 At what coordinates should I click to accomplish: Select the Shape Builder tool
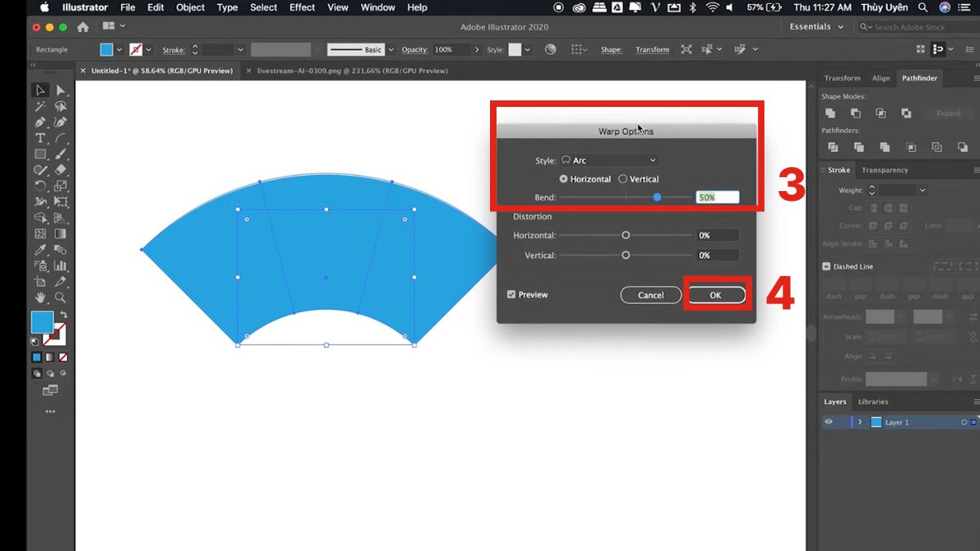pyautogui.click(x=40, y=218)
